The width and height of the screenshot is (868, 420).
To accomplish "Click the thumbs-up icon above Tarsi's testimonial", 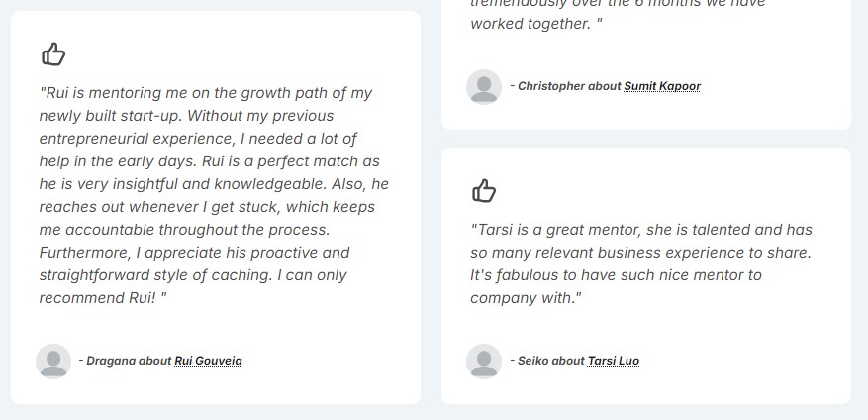I will (x=484, y=191).
